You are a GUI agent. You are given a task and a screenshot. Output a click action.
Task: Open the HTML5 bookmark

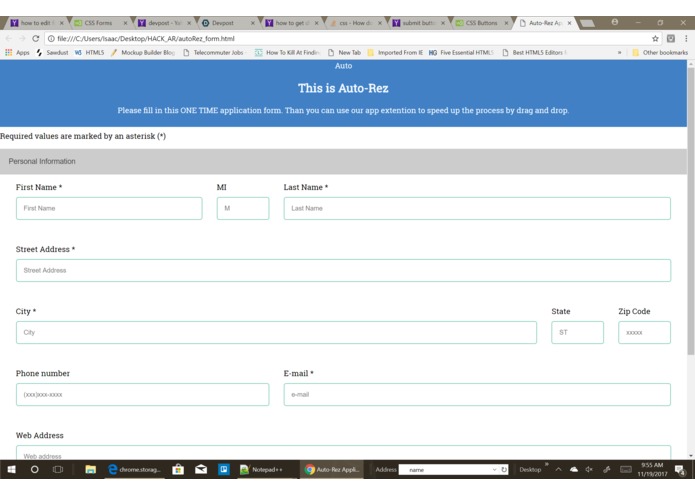(x=89, y=52)
